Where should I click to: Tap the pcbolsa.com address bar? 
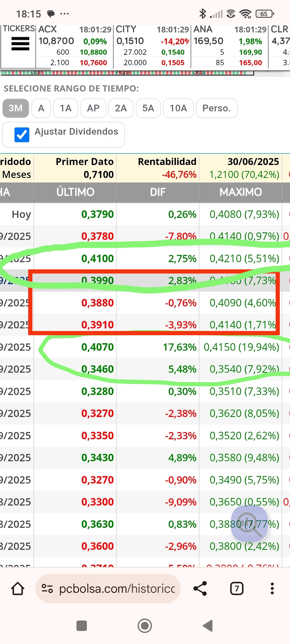pos(108,588)
